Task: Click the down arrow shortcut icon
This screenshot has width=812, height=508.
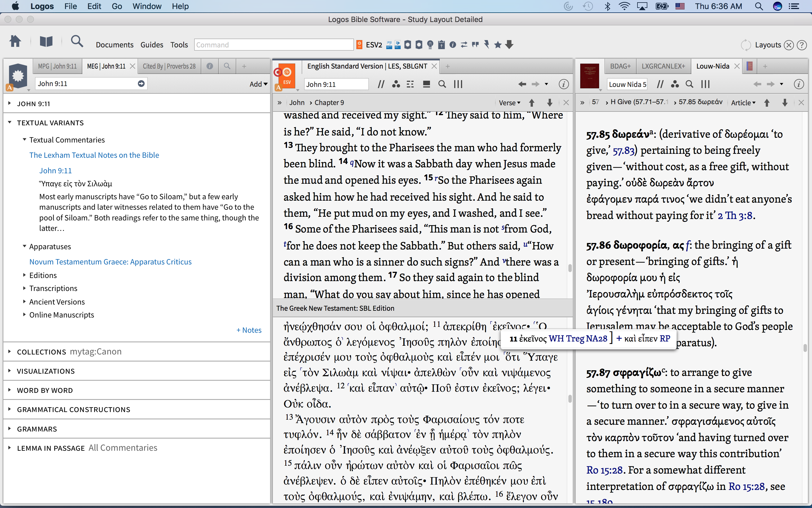Action: pos(509,45)
